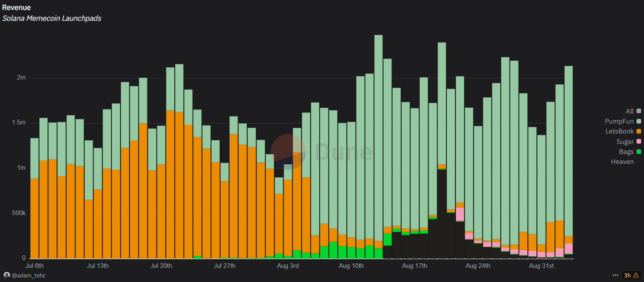The height and width of the screenshot is (282, 644).
Task: Click the bright green Bags legend swatch
Action: [639, 152]
